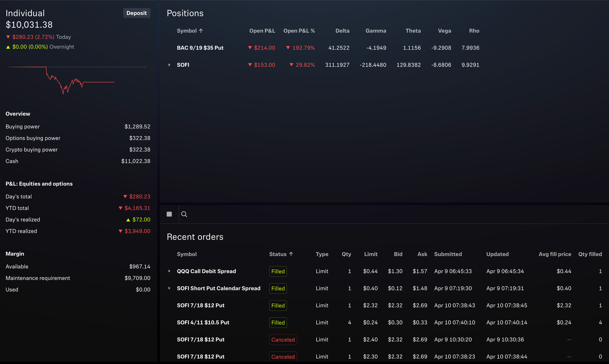Click Filled badge for SOFI Short Put Calendar
The height and width of the screenshot is (364, 609).
[278, 288]
